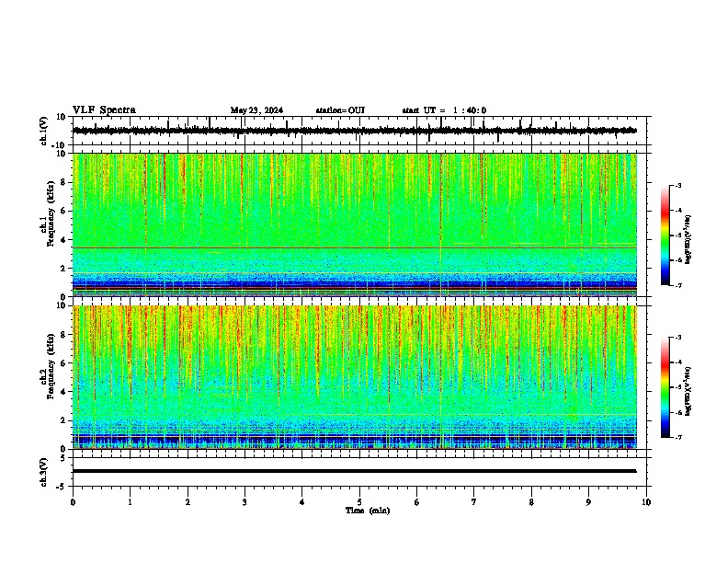728x563 pixels.
Task: Click the ch.3 flat voltage trace
Action: pos(355,471)
